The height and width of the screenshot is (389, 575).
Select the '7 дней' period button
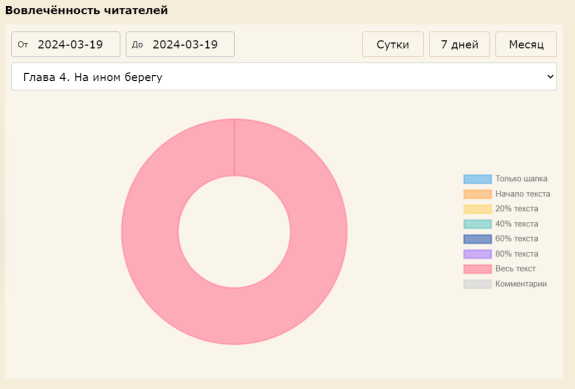459,44
